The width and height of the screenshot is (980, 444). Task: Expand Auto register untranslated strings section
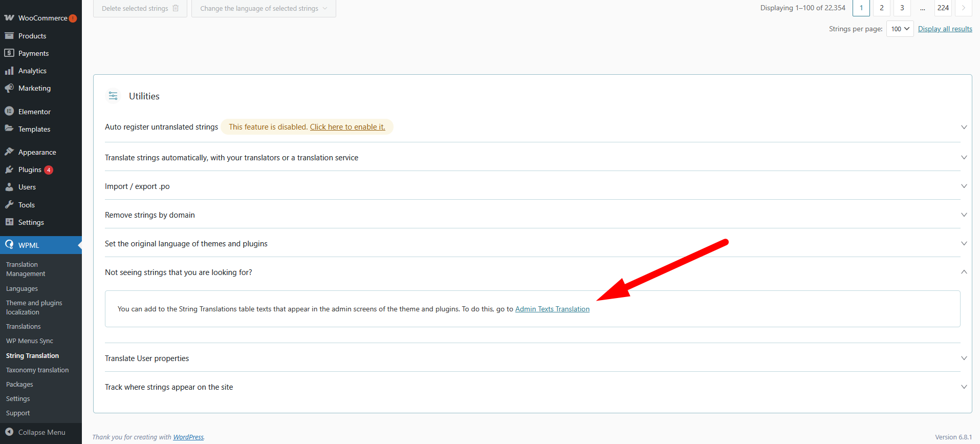point(964,127)
